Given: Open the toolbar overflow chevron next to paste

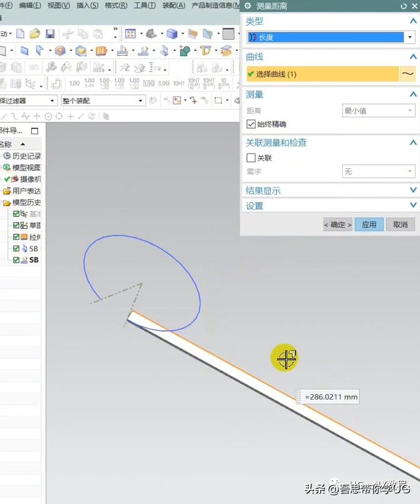Looking at the screenshot, I should tap(115, 29).
